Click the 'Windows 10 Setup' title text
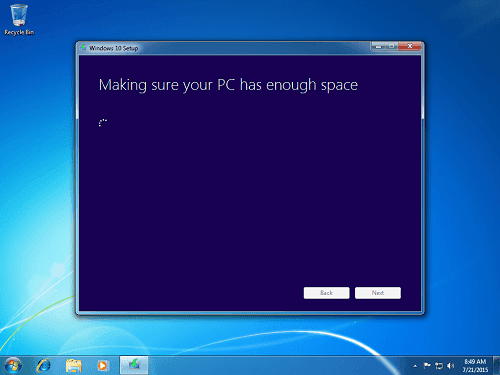Image resolution: width=500 pixels, height=375 pixels. click(113, 48)
